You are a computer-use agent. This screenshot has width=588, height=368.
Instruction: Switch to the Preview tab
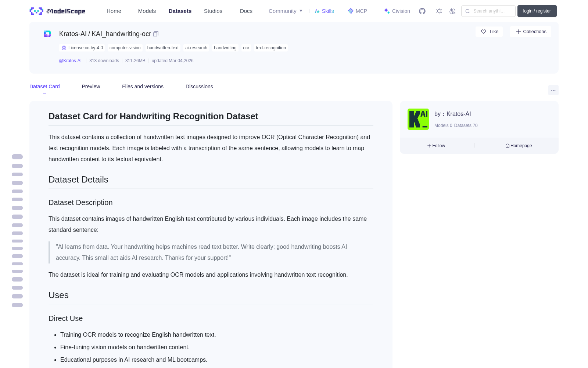click(91, 86)
